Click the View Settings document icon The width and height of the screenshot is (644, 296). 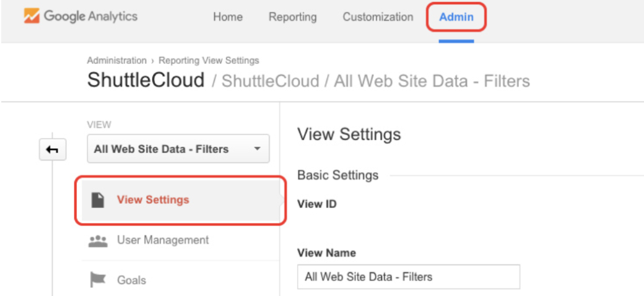pos(98,200)
